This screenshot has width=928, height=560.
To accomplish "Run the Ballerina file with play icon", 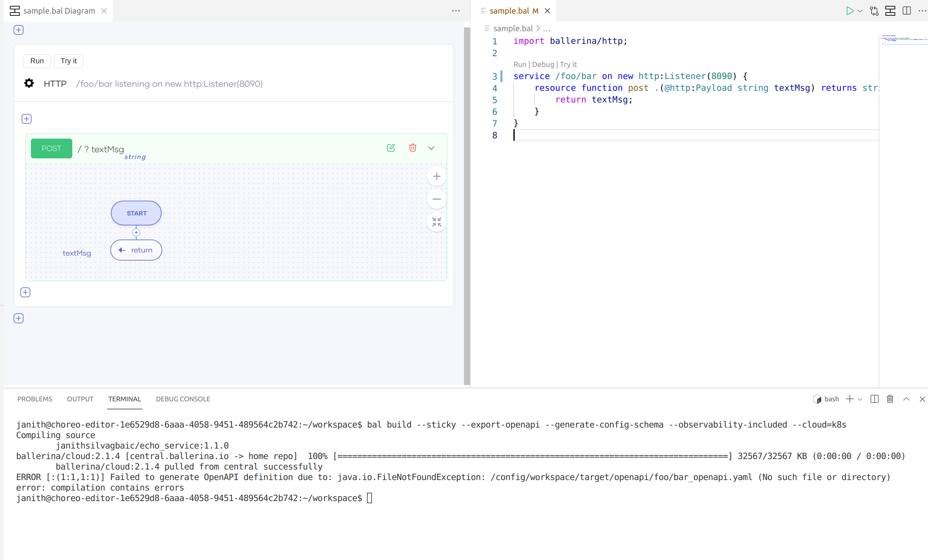I will pyautogui.click(x=850, y=11).
